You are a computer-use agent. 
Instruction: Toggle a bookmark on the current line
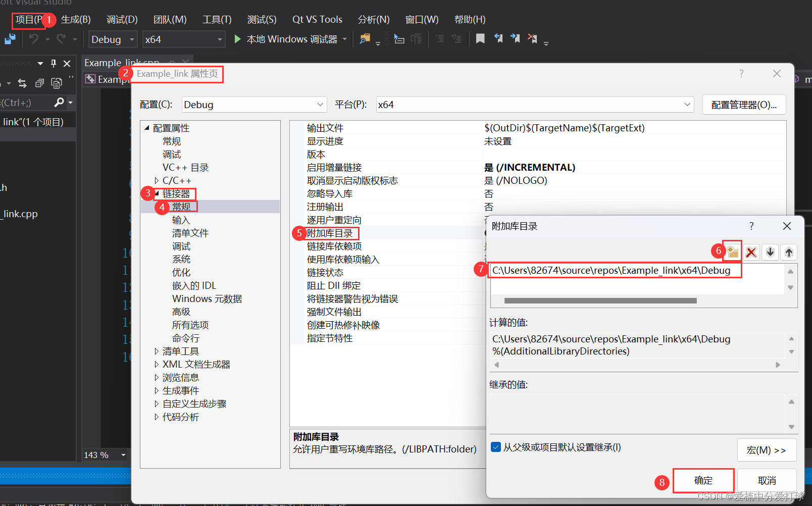click(480, 38)
